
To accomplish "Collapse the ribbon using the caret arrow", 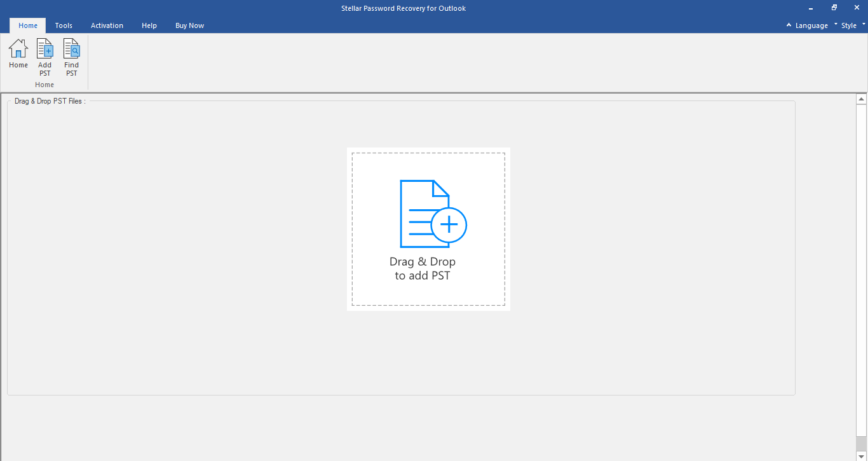I will pyautogui.click(x=789, y=25).
